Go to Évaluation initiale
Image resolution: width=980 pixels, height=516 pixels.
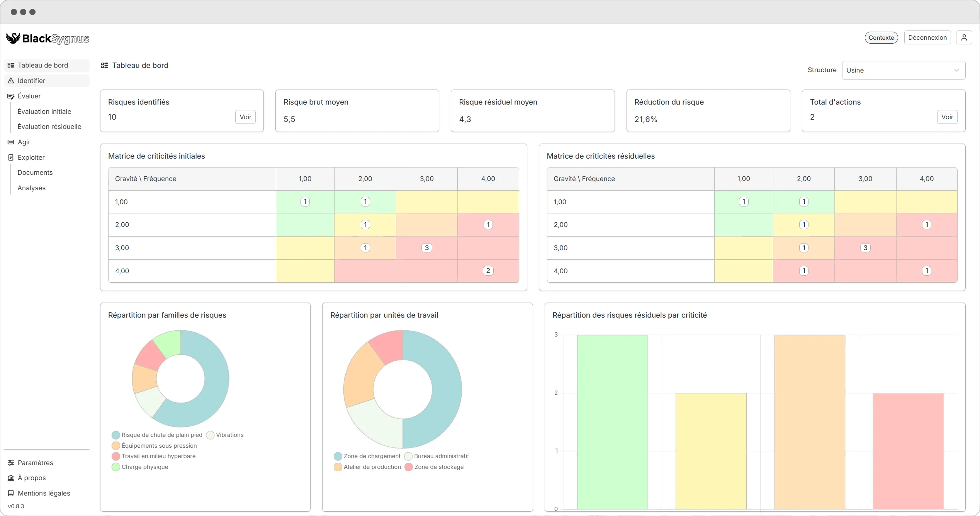[x=44, y=112]
